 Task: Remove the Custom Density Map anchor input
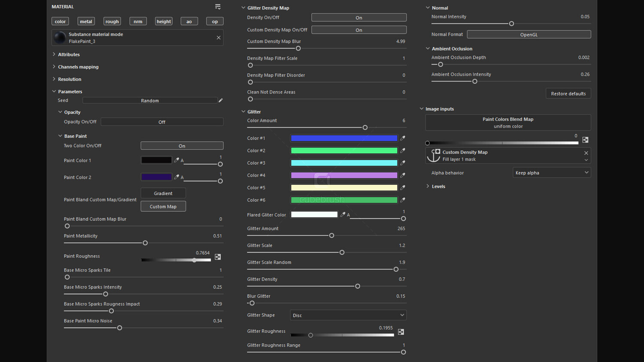[586, 153]
